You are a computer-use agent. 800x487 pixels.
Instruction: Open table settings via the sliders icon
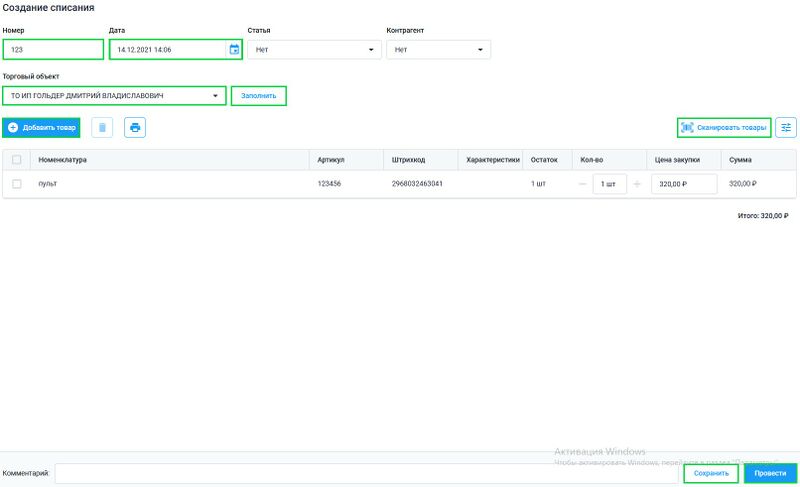pyautogui.click(x=786, y=127)
